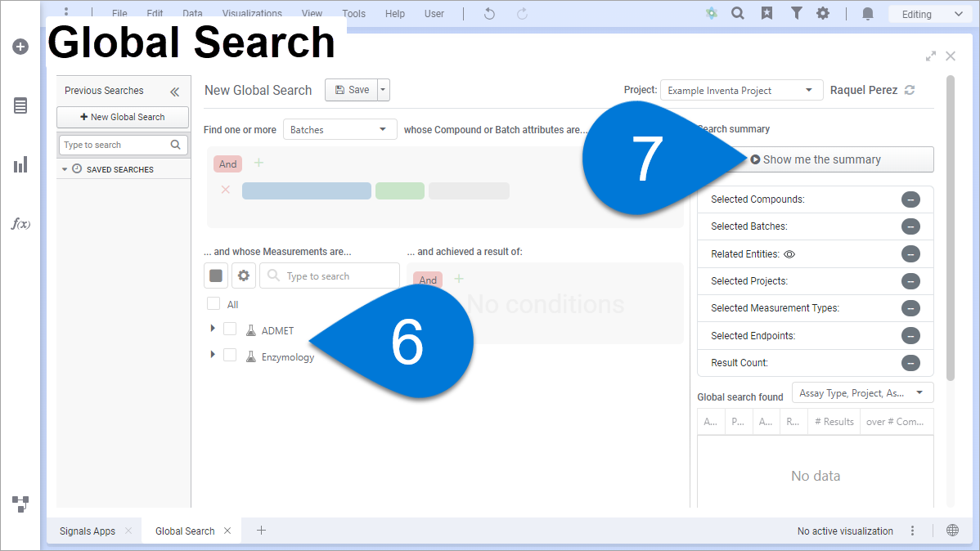Click the Result Count indicator
Screen dimensions: 980x551
(x=910, y=363)
